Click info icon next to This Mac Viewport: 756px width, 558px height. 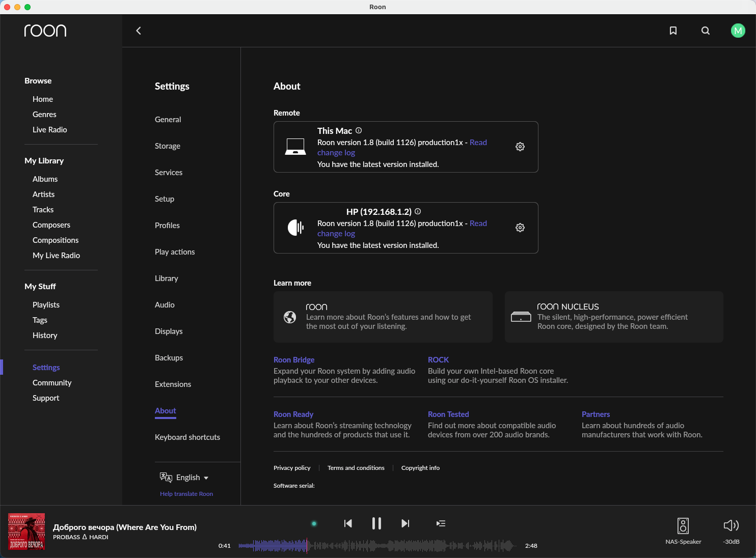click(359, 130)
